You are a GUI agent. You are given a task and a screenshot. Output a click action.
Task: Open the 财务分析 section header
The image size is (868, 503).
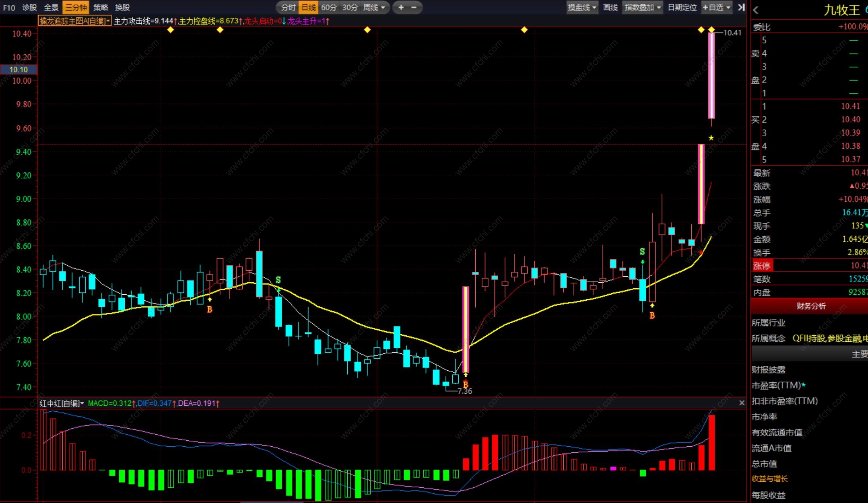pos(810,306)
